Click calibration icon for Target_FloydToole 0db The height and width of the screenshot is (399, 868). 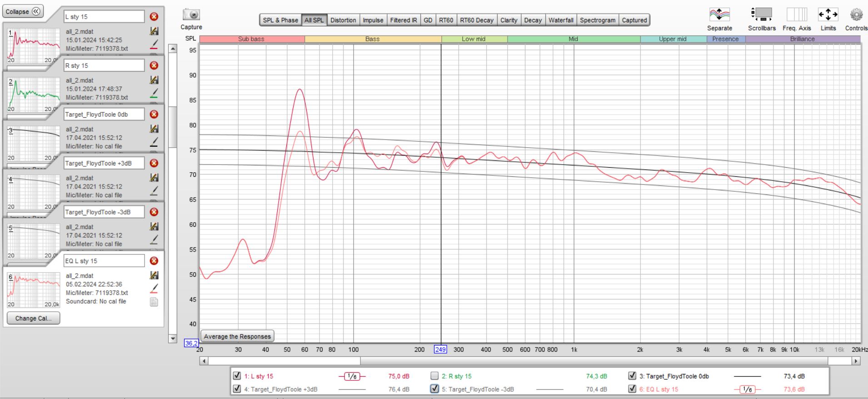coord(154,129)
